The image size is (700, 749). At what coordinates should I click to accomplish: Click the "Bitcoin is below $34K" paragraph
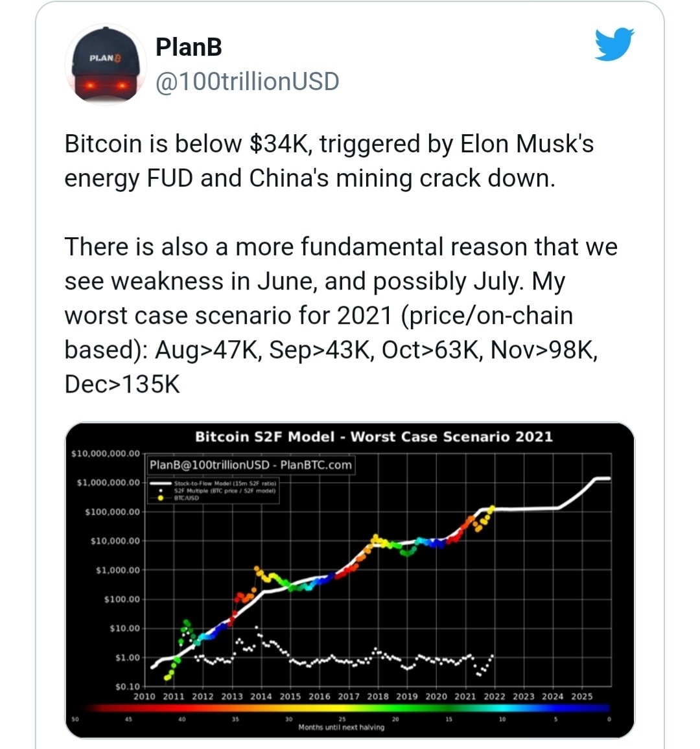(x=329, y=161)
